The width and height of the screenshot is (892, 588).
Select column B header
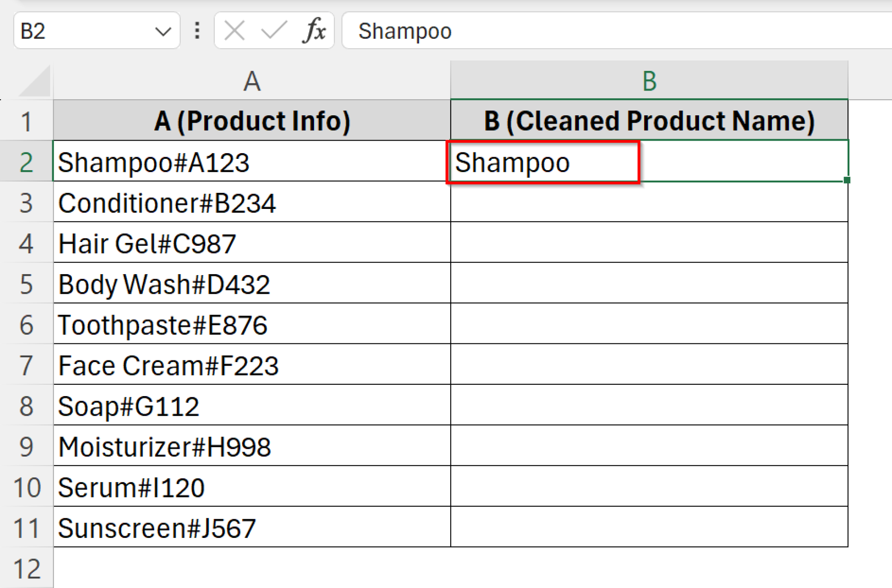(x=649, y=81)
